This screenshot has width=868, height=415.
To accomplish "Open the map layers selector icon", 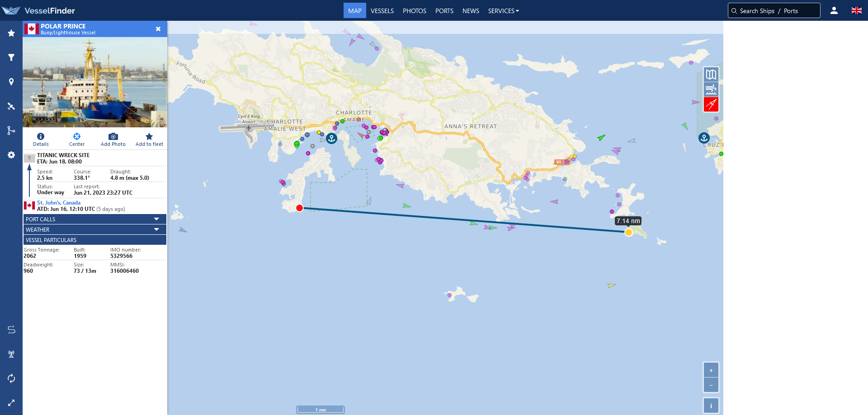I will [x=711, y=75].
